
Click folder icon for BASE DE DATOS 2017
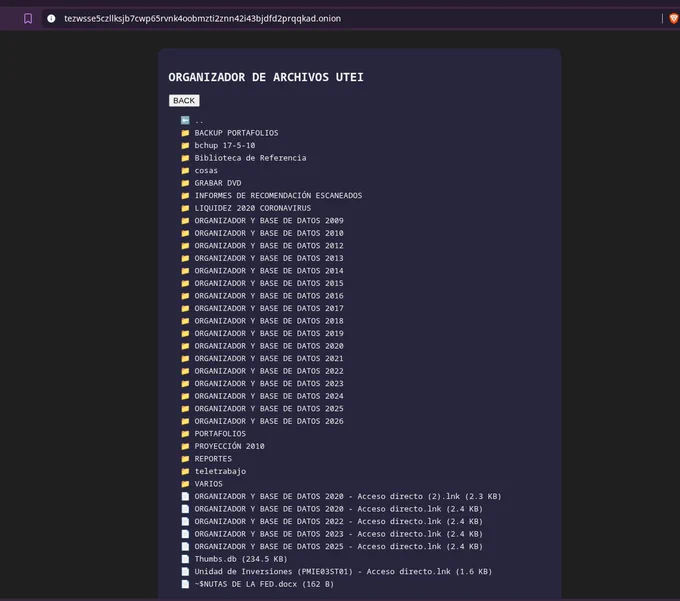185,308
